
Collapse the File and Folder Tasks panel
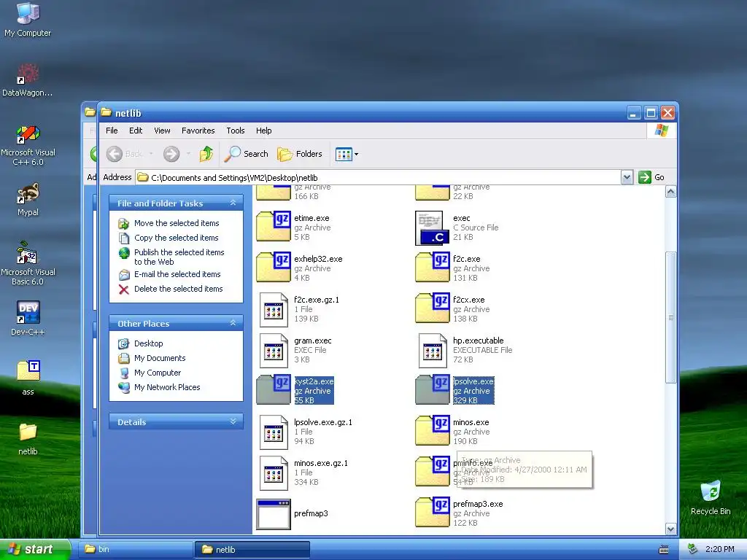point(233,203)
